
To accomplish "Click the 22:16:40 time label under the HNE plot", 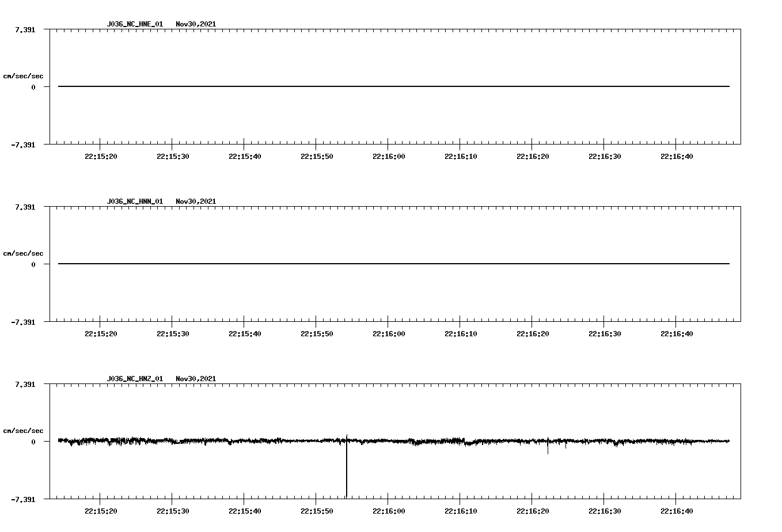I will click(677, 157).
